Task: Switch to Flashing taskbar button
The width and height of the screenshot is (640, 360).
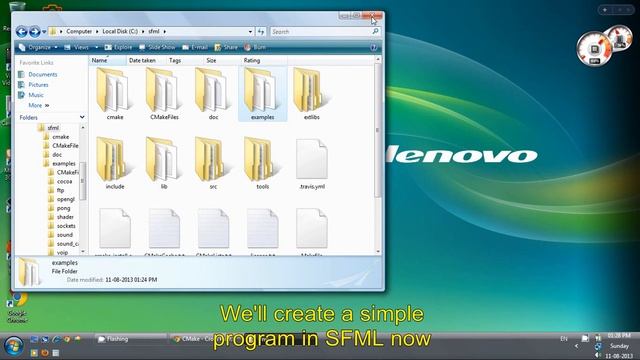Action: click(131, 339)
